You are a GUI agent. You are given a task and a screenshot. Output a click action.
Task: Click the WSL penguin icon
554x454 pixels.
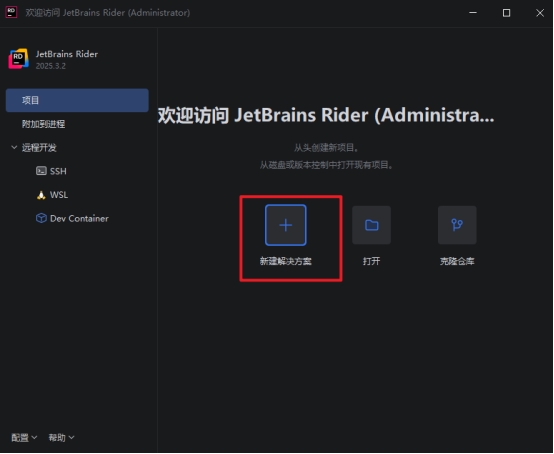pyautogui.click(x=41, y=195)
